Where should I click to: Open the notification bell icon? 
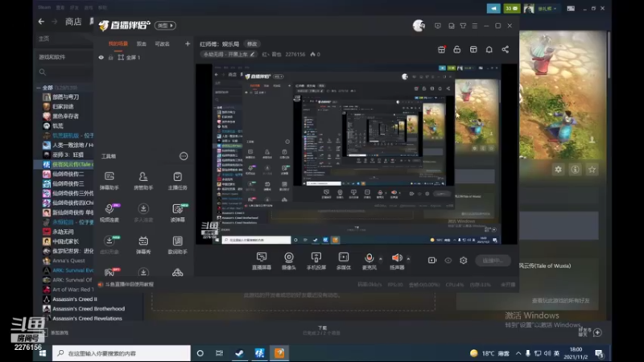pos(489,49)
